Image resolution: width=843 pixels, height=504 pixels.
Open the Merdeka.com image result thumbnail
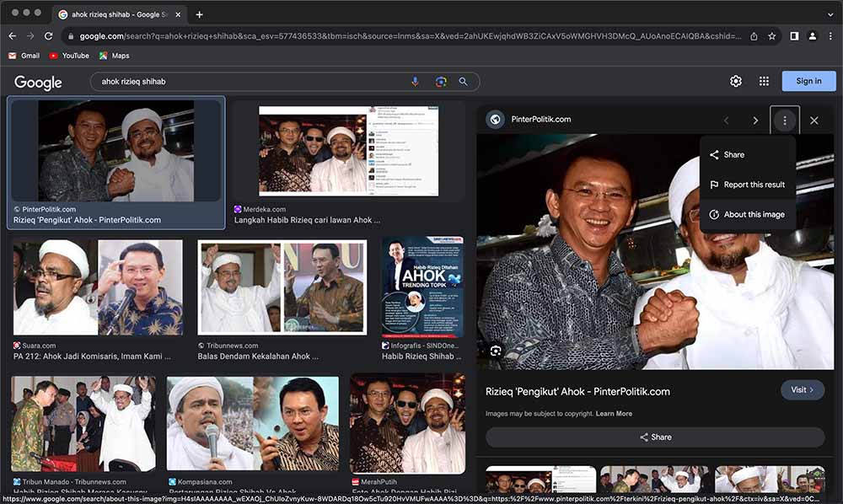(x=348, y=152)
